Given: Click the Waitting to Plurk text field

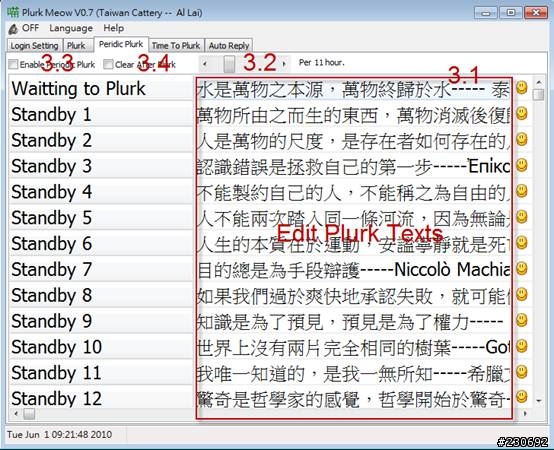Looking at the screenshot, I should 353,88.
